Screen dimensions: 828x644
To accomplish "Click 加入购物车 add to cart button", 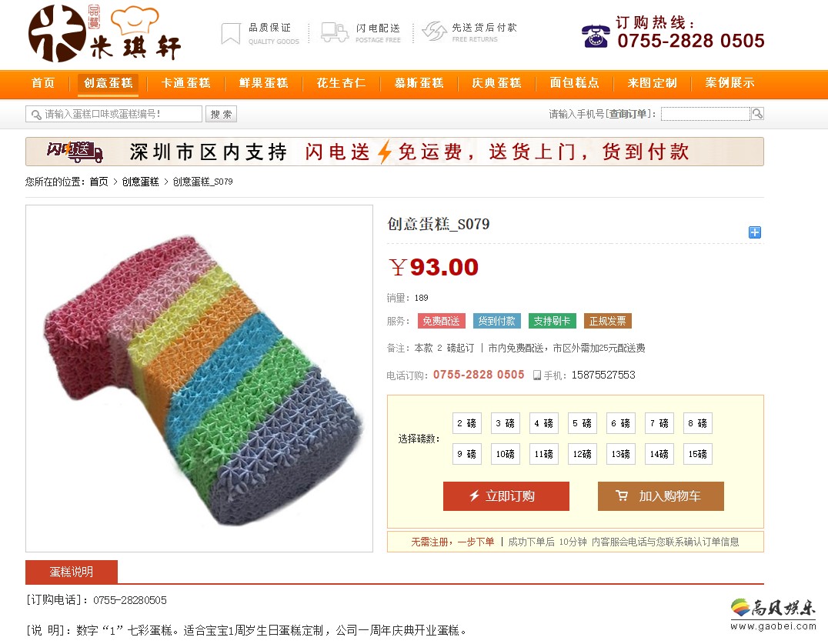I will (x=660, y=496).
